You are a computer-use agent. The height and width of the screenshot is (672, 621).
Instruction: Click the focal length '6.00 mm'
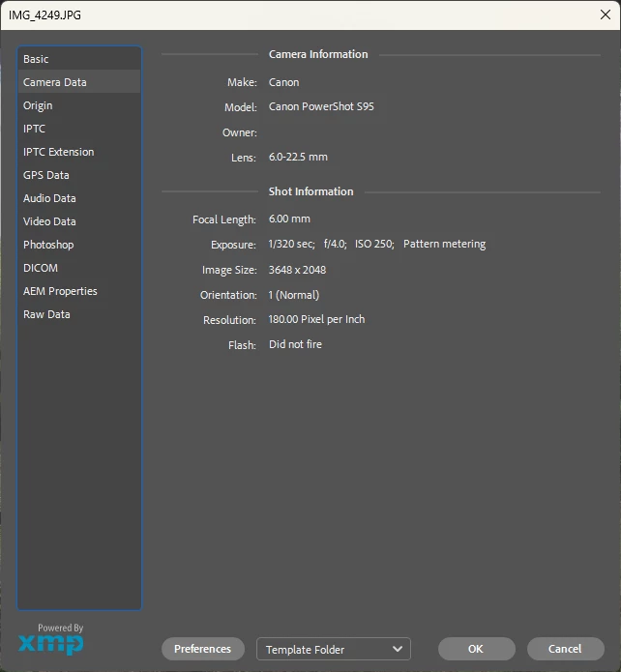coord(289,219)
